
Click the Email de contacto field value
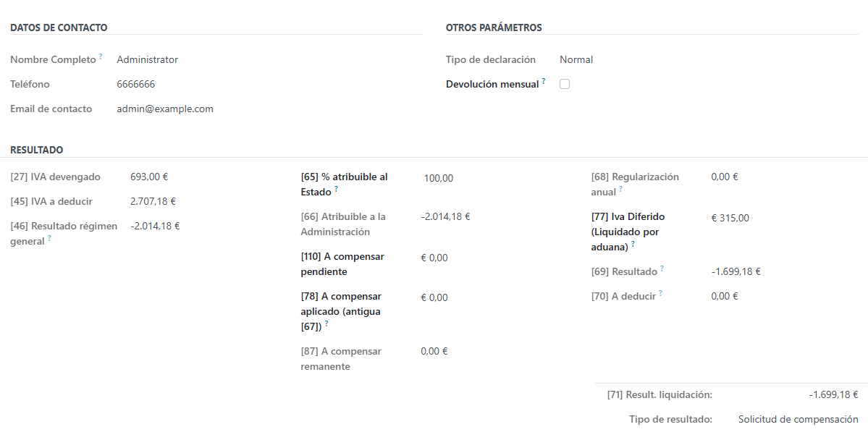(x=165, y=109)
